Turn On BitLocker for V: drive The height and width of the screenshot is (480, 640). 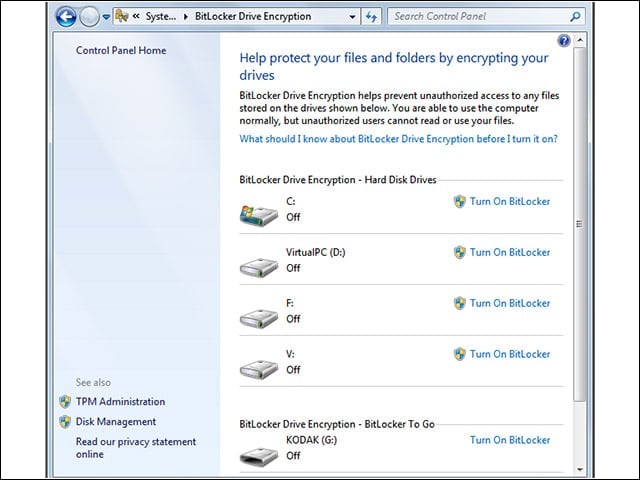tap(510, 354)
